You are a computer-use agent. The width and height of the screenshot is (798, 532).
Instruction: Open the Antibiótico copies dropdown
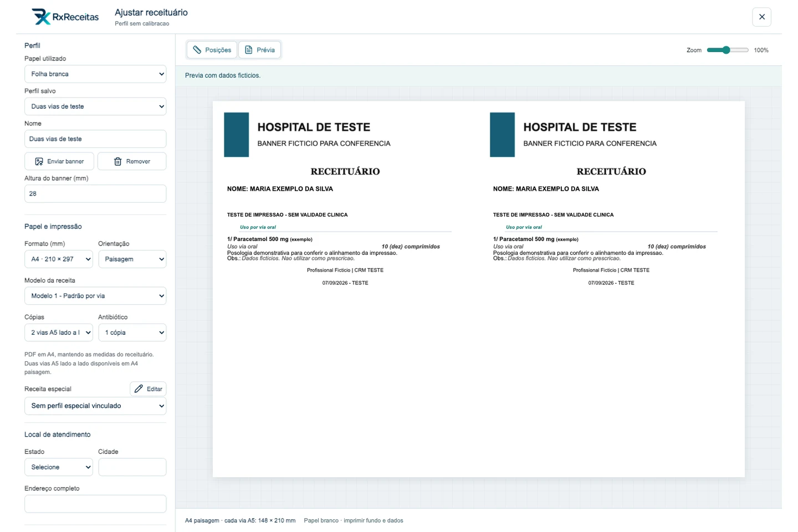click(x=132, y=332)
